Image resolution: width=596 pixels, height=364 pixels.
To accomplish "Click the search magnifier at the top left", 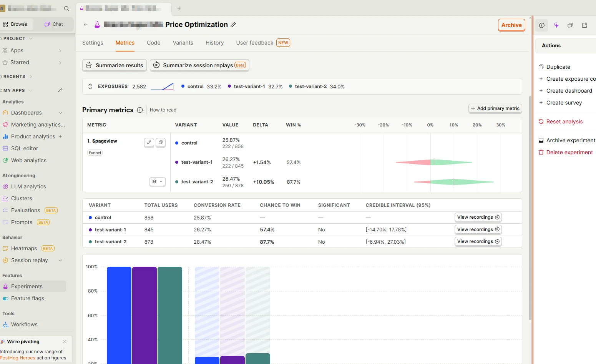I will coord(66,8).
